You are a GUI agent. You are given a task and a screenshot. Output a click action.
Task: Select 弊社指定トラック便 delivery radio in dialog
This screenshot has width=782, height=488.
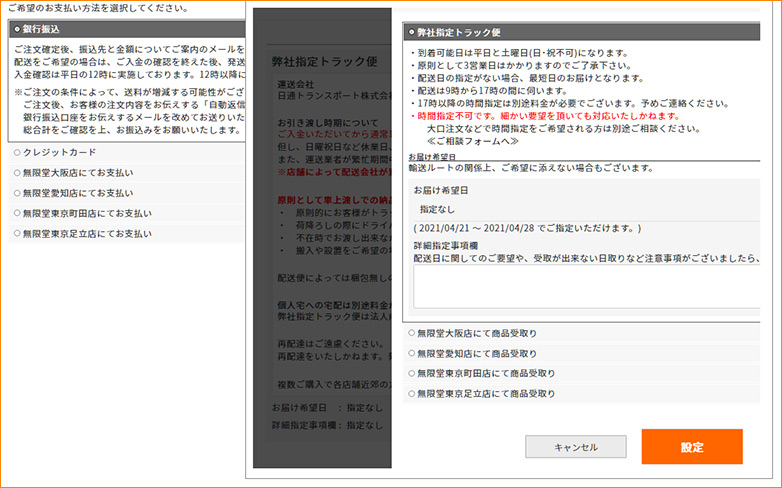411,33
